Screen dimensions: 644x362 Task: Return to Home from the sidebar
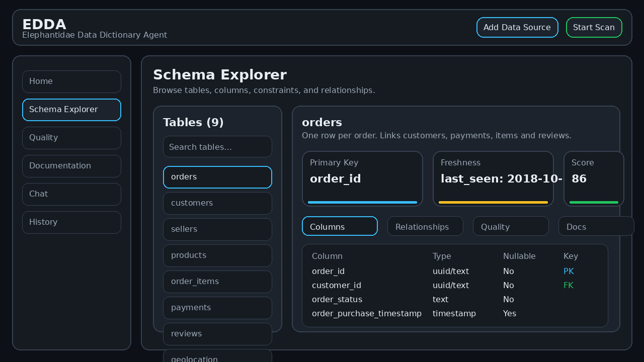click(71, 81)
